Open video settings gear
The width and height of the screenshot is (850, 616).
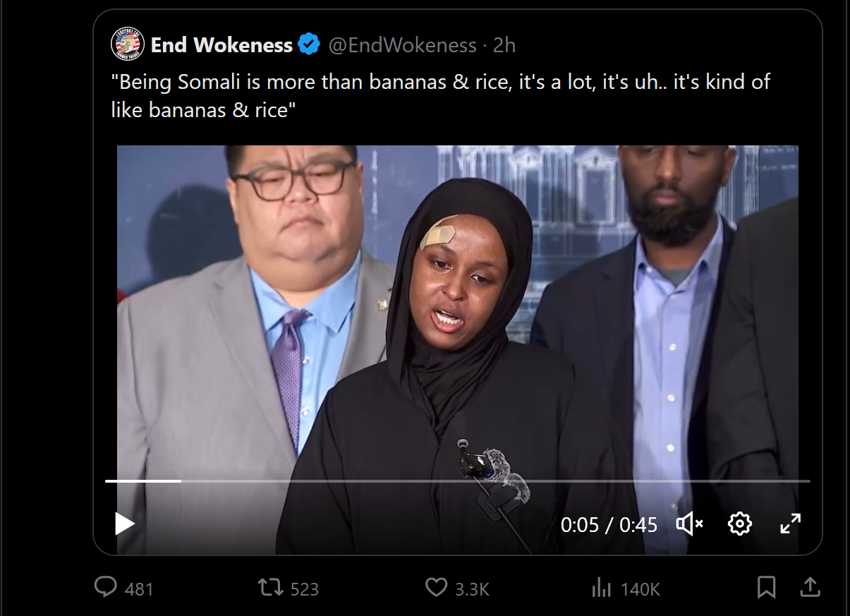(x=739, y=524)
